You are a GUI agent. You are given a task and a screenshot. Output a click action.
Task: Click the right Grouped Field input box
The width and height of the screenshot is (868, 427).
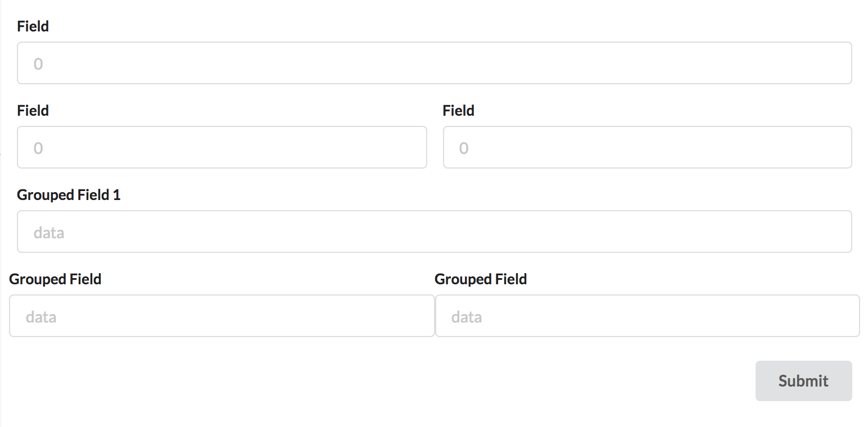(x=647, y=316)
